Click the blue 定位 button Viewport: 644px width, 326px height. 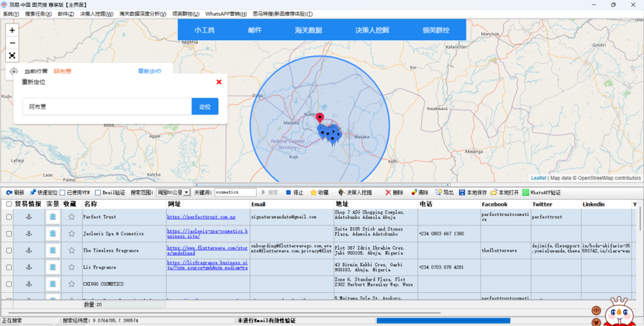205,106
